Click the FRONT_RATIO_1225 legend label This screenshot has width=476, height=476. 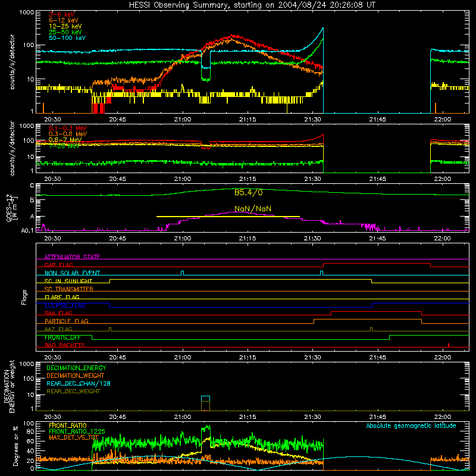tap(77, 431)
